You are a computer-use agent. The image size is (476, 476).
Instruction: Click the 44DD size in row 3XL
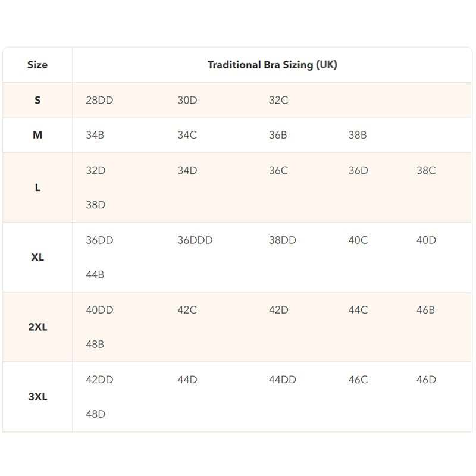tap(282, 380)
